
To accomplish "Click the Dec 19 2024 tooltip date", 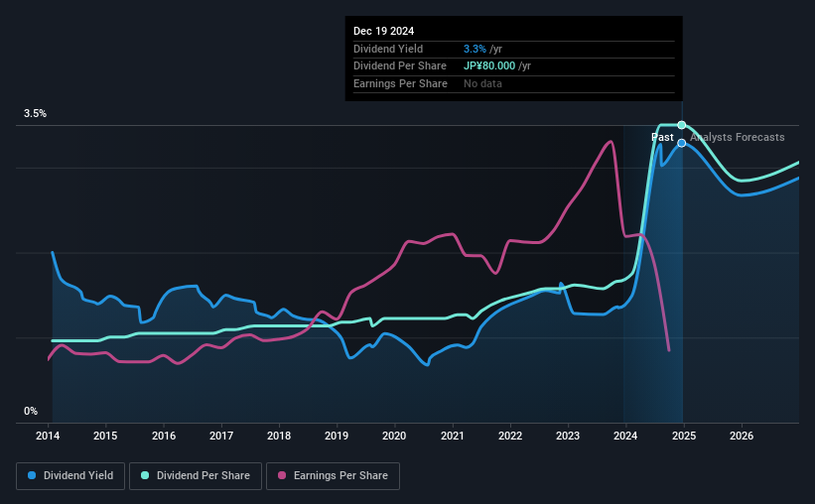I will pos(383,31).
